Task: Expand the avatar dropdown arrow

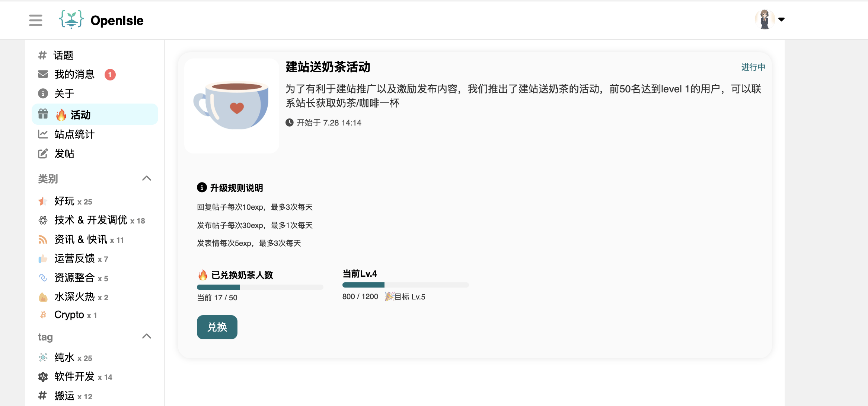Action: pyautogui.click(x=782, y=19)
